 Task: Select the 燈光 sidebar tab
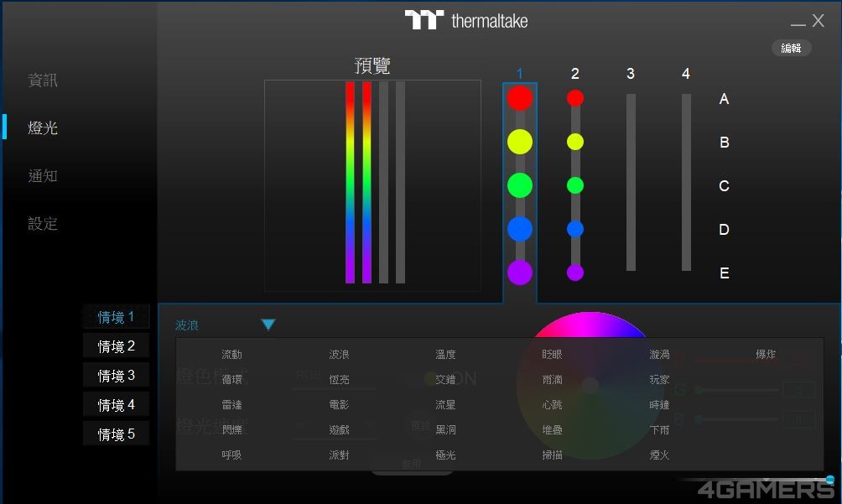coord(43,127)
